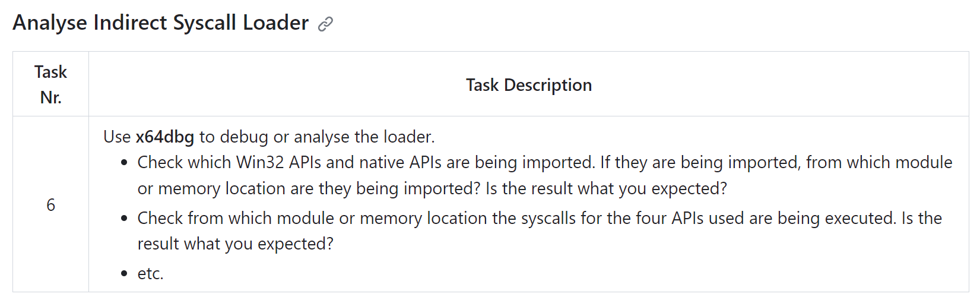Click the word 'Analyse' in the heading
980x300 pixels.
50,23
